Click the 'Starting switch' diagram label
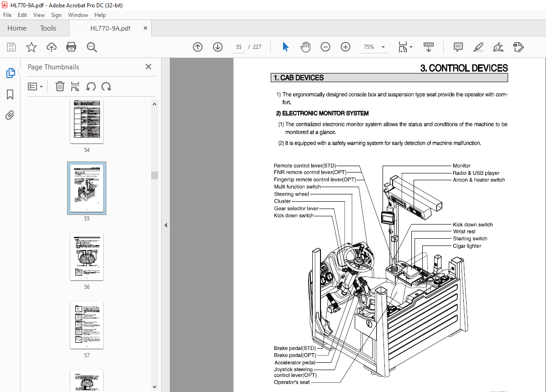Viewport: 546px width, 392px height. 470,239
